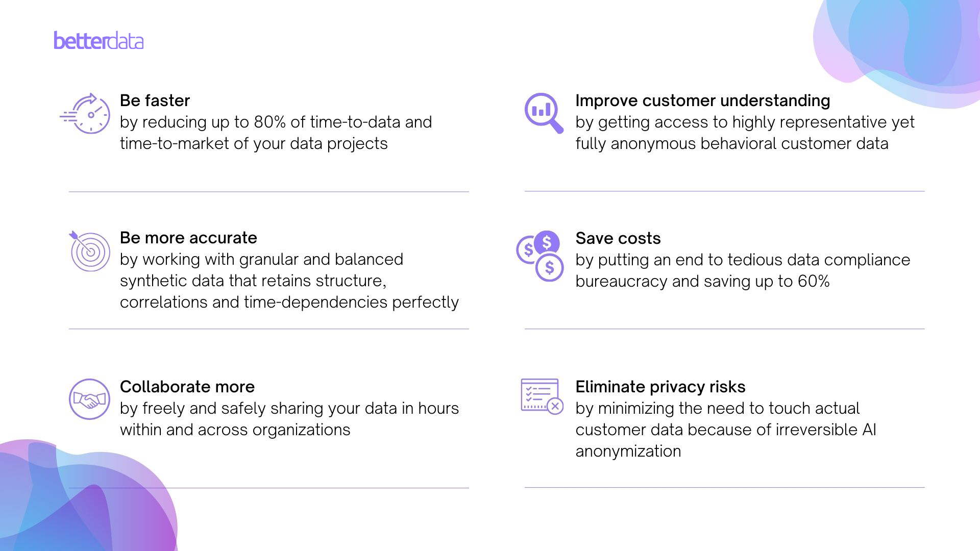
Task: Select the "Be faster" heading
Action: (155, 101)
